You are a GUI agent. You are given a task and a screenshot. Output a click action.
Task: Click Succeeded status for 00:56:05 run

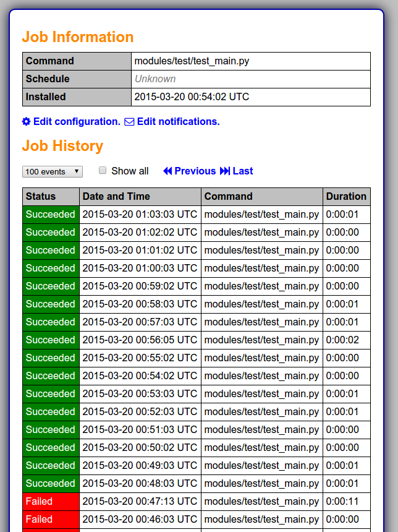51,340
